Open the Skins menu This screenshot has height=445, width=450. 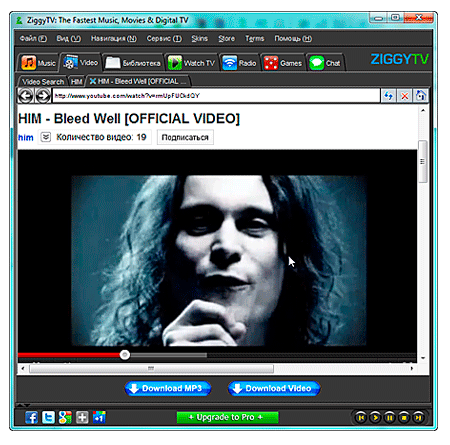click(x=199, y=39)
